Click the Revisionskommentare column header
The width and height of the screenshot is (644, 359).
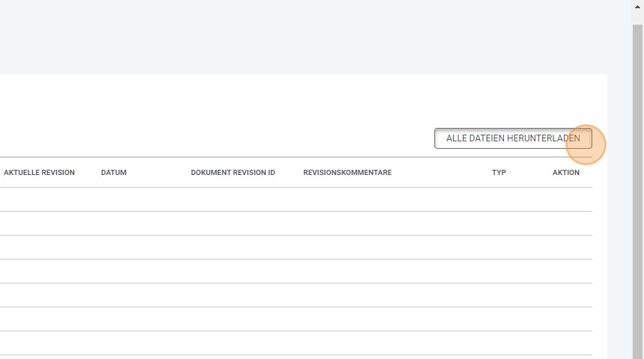pos(347,173)
